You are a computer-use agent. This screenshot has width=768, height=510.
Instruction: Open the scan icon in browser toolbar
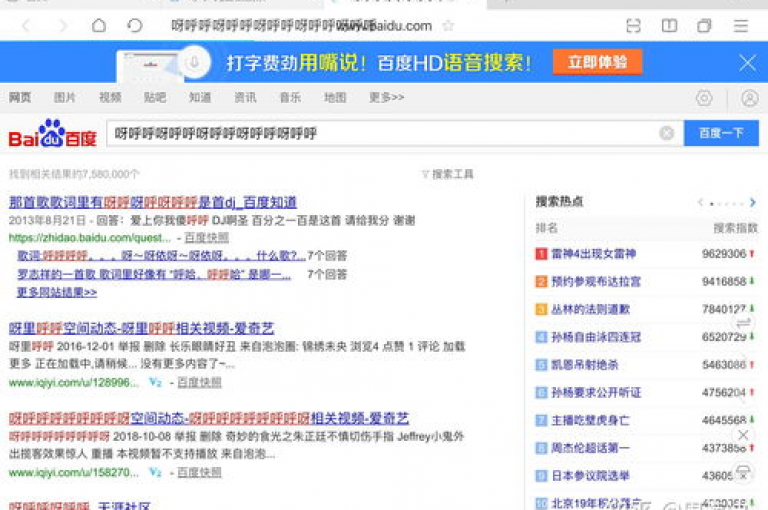[x=633, y=25]
